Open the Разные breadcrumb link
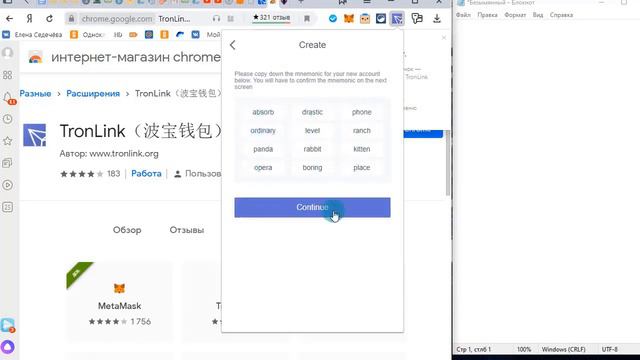The height and width of the screenshot is (360, 640). (36, 93)
